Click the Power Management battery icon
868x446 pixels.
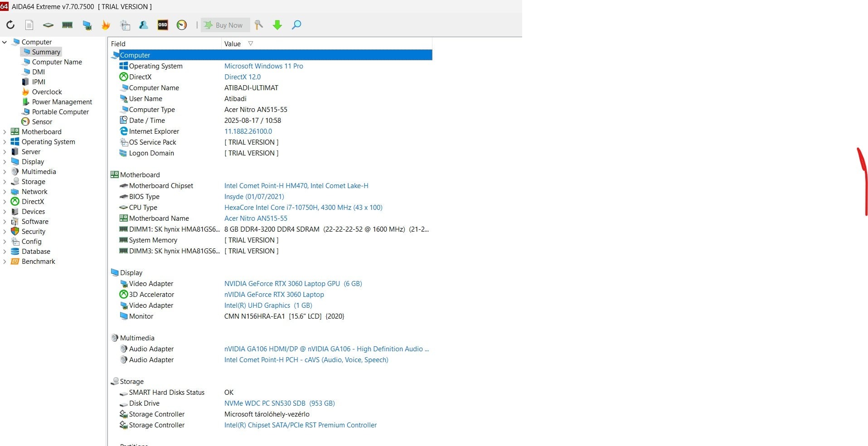[26, 102]
